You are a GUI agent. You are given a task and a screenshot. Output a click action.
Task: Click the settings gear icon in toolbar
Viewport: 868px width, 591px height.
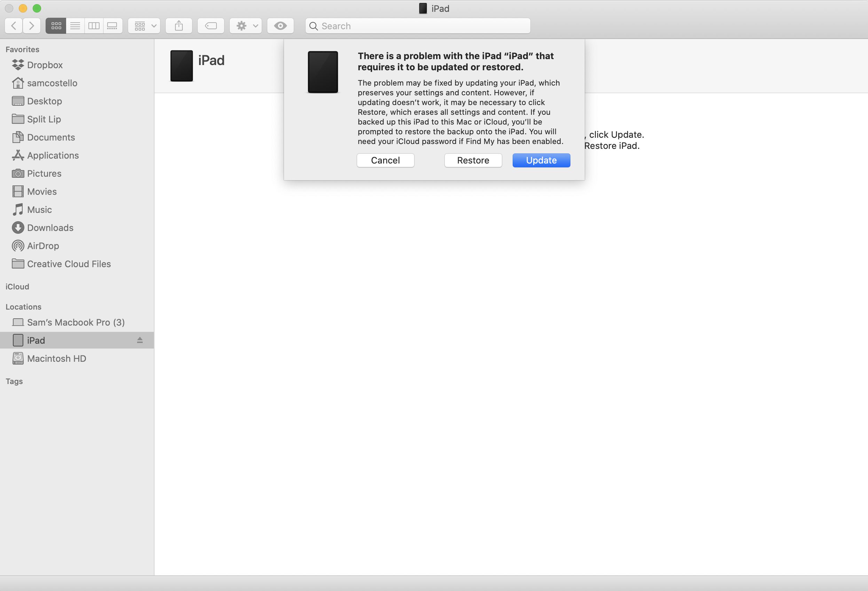point(241,26)
